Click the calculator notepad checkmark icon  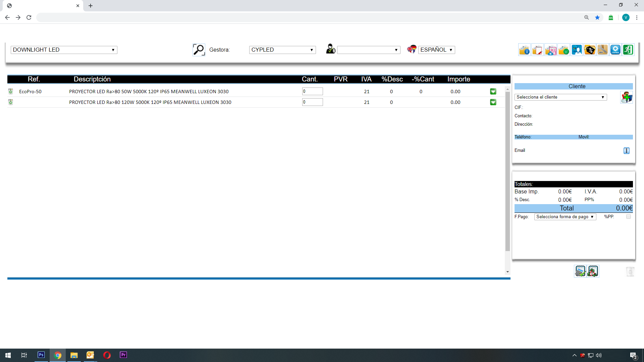[580, 271]
